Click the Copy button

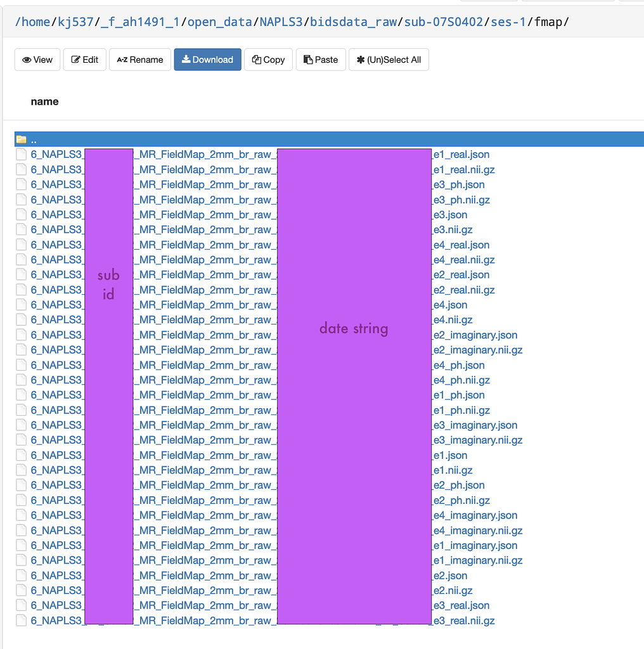(268, 60)
